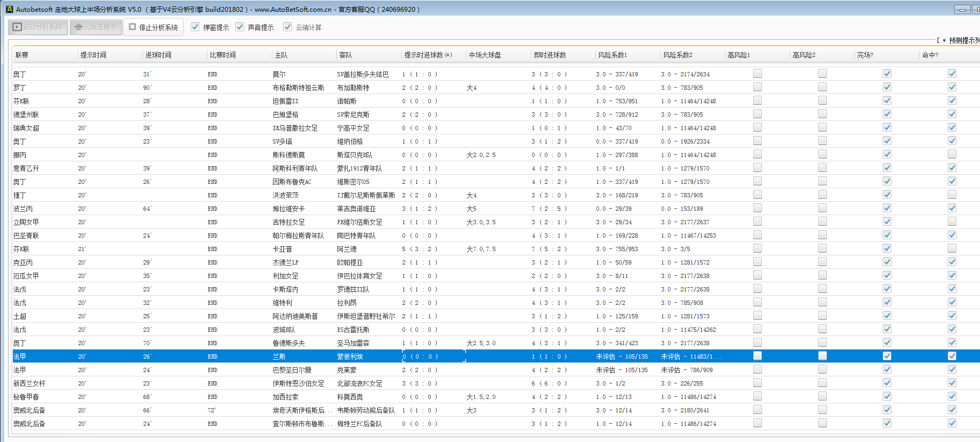Disable the 声音提示 sound alert checkbox

pyautogui.click(x=240, y=27)
